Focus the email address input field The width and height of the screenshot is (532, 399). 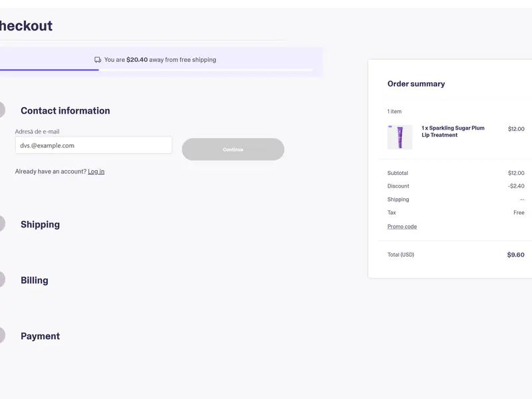point(93,145)
